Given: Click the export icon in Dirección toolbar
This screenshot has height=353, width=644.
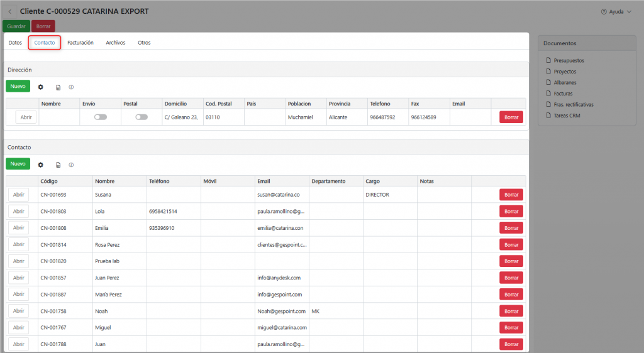Looking at the screenshot, I should [58, 87].
